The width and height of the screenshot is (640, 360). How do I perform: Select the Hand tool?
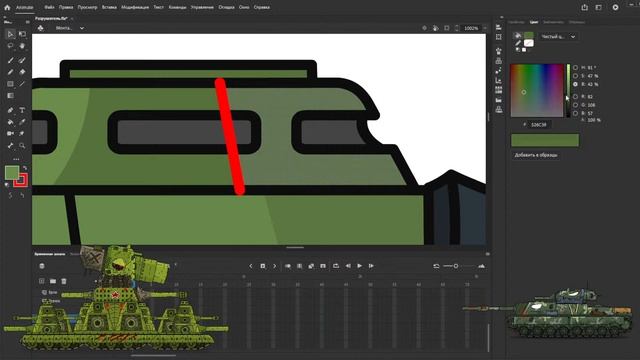pyautogui.click(x=22, y=46)
